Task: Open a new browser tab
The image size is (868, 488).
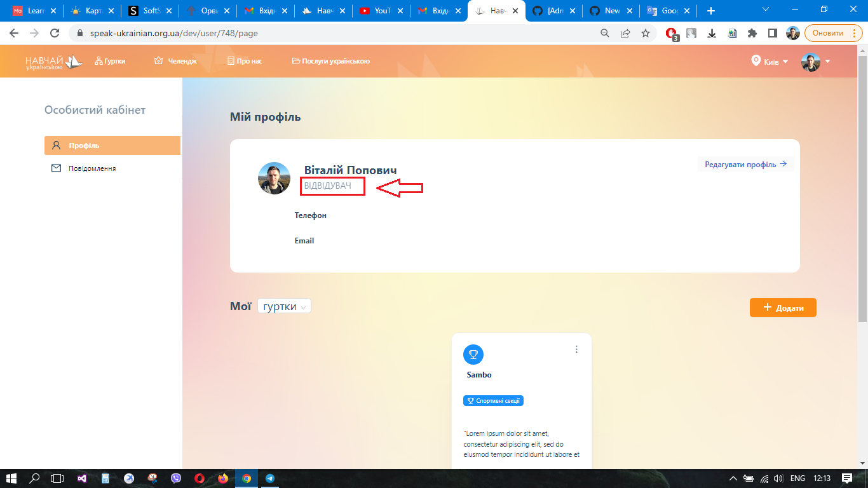Action: pyautogui.click(x=711, y=11)
